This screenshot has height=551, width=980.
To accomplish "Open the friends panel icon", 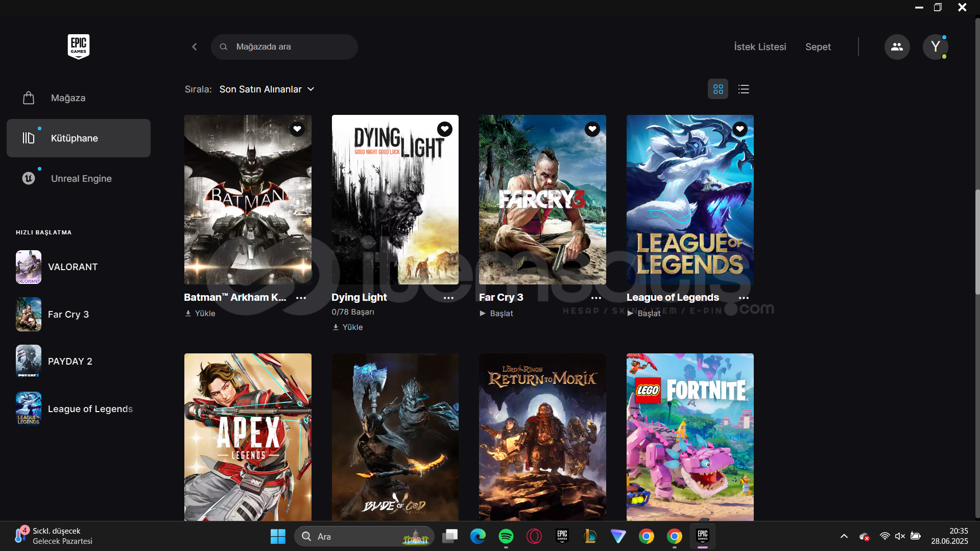I will point(897,47).
